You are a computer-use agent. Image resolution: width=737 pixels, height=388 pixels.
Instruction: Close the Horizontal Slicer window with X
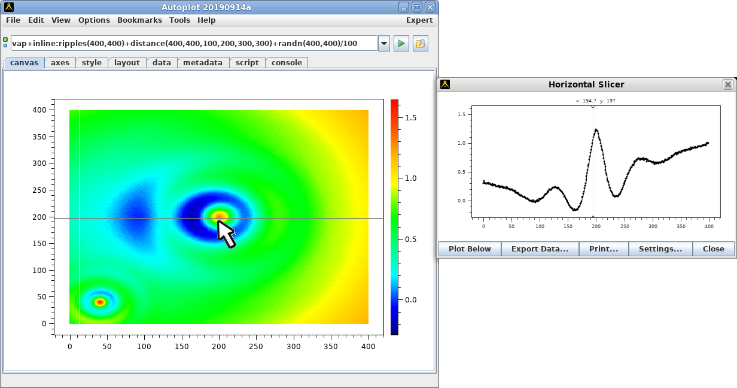(728, 85)
